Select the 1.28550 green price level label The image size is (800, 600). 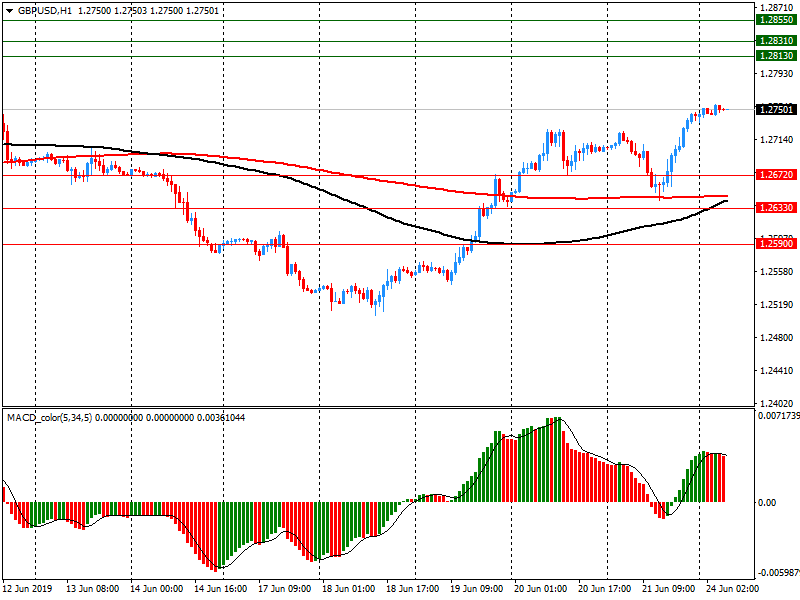click(776, 20)
